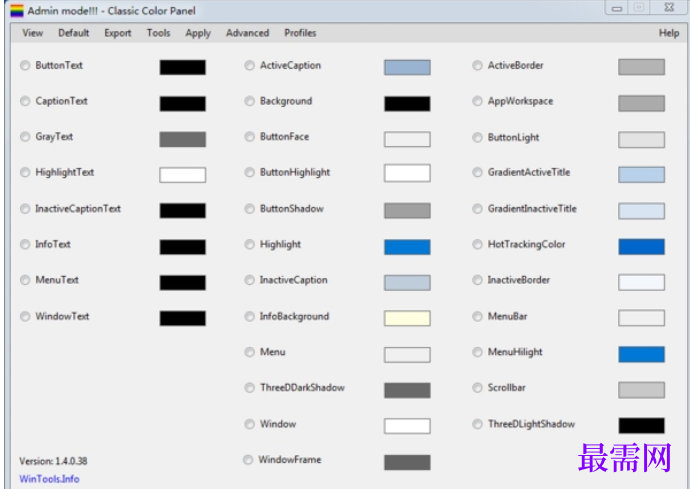Screen dimensions: 690x489
Task: Click the ActiveCaption blue color swatch
Action: tap(407, 67)
